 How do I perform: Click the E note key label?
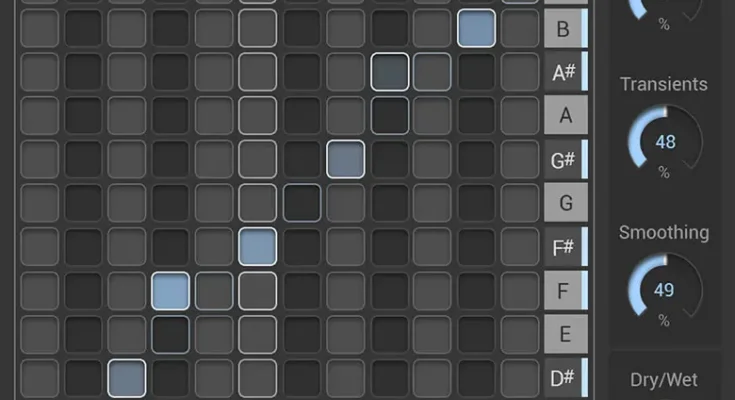(566, 334)
